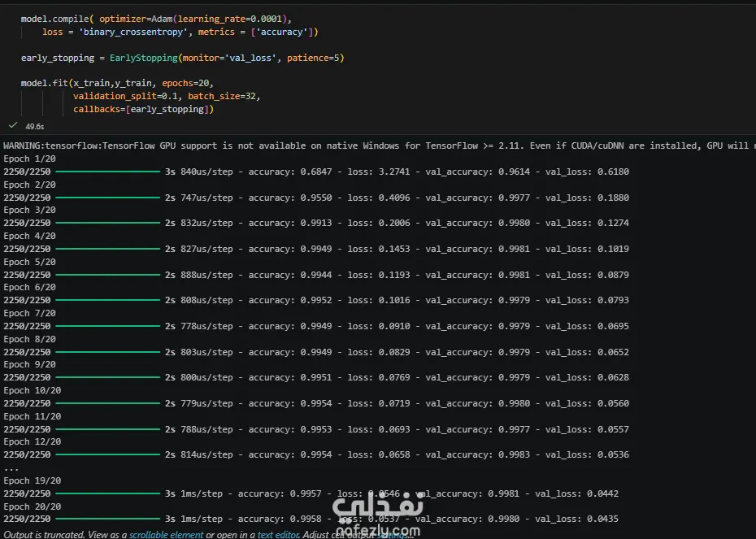Click the 'Epoch 1/20' output line

coord(29,159)
